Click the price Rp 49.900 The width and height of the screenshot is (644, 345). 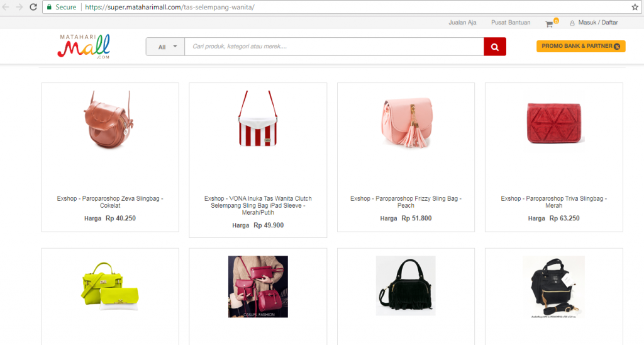pyautogui.click(x=268, y=225)
